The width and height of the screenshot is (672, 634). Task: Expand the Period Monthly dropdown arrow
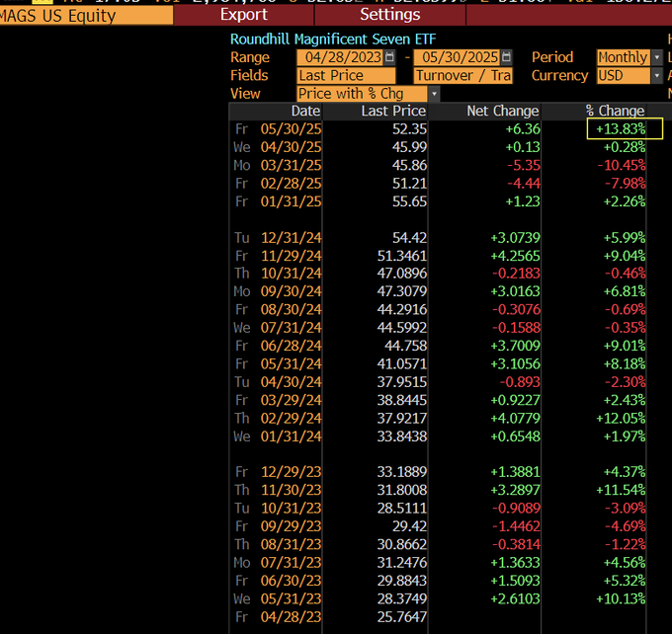tap(656, 57)
